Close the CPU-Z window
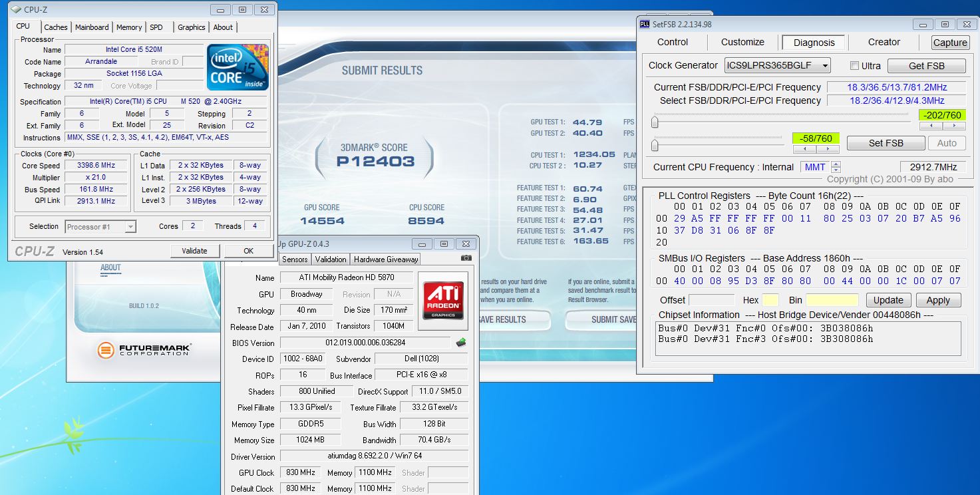The height and width of the screenshot is (495, 980). click(264, 10)
